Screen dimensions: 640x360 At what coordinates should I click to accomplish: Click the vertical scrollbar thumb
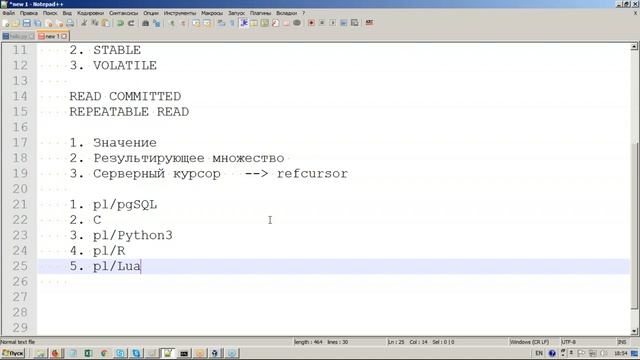[x=634, y=225]
